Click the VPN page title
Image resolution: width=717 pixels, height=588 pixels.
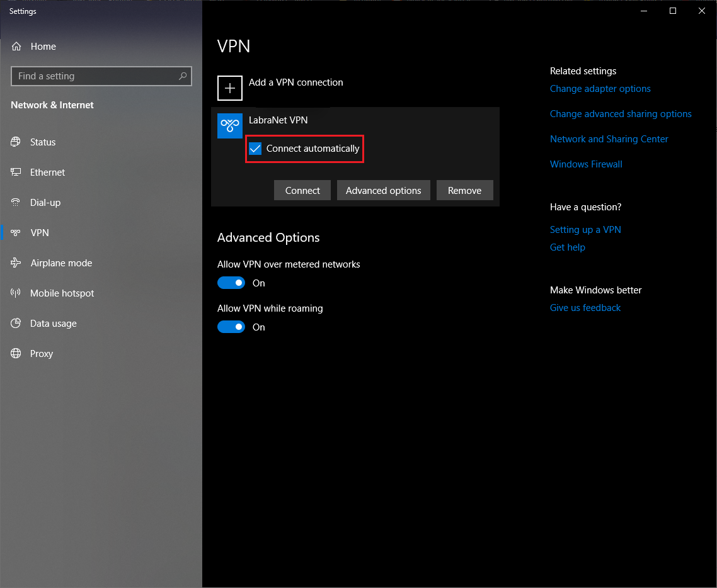click(x=234, y=46)
